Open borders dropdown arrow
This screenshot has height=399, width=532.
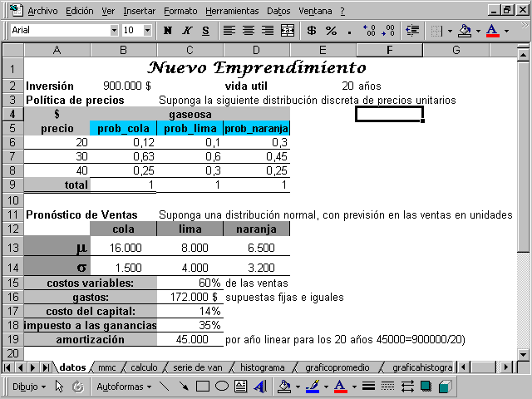click(450, 31)
